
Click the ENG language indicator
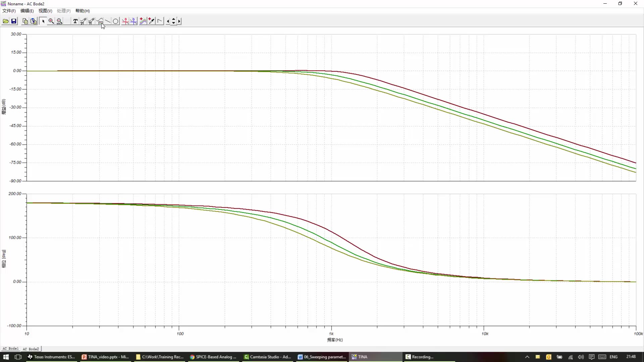[x=613, y=357]
